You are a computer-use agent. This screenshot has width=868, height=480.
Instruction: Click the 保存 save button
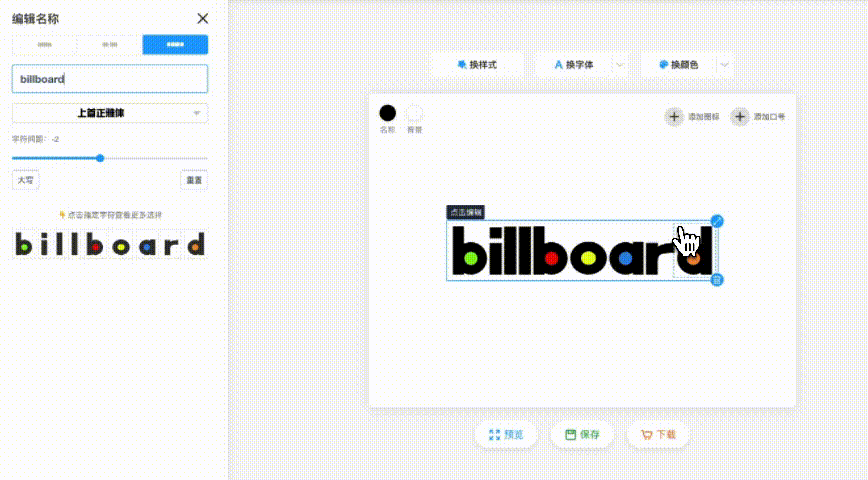pos(582,435)
